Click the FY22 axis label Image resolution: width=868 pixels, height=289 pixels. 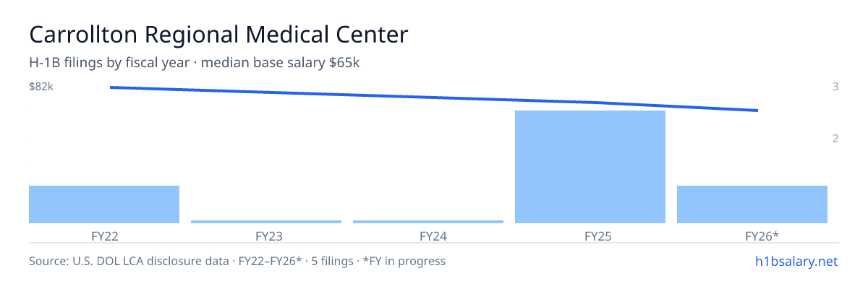tap(104, 236)
